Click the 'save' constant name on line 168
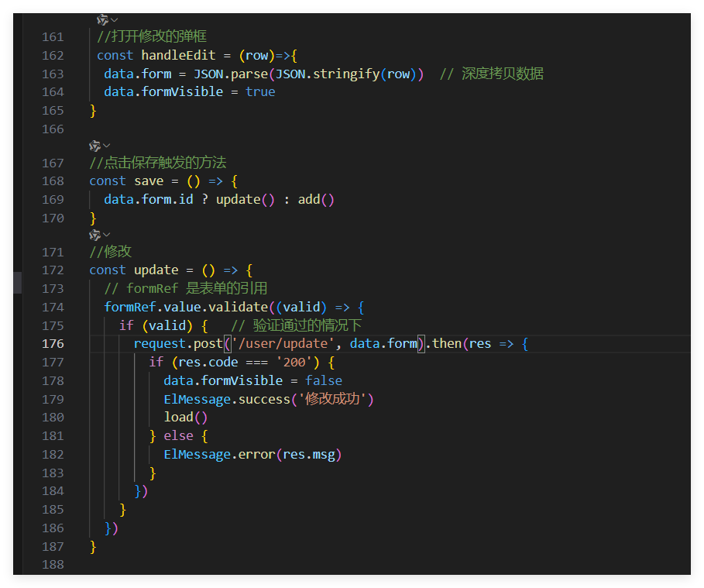 pos(149,181)
